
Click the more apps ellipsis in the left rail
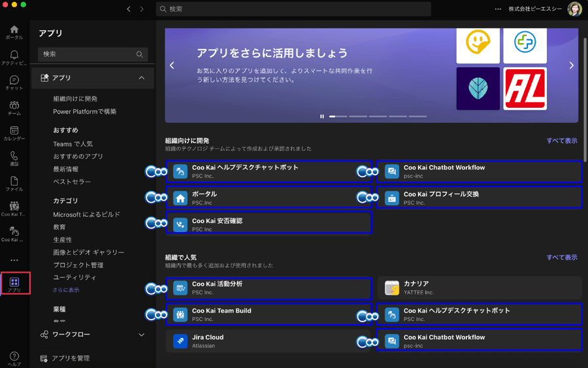click(x=14, y=260)
